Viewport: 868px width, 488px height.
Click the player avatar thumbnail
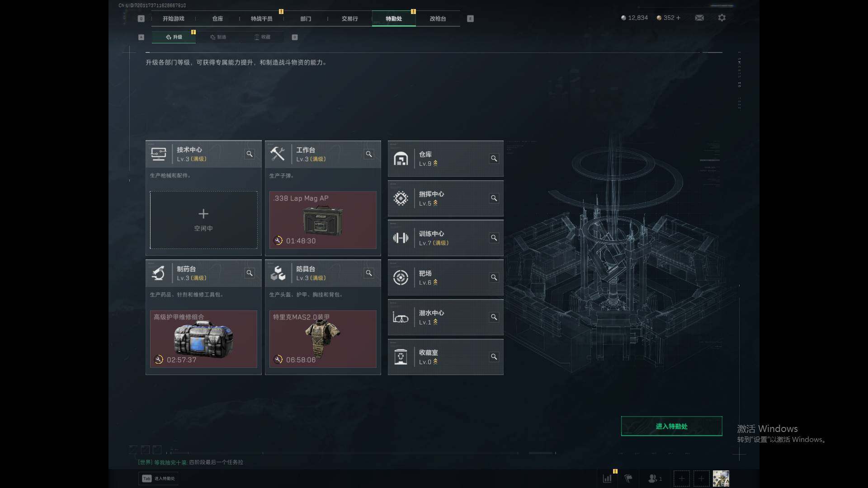pos(721,478)
